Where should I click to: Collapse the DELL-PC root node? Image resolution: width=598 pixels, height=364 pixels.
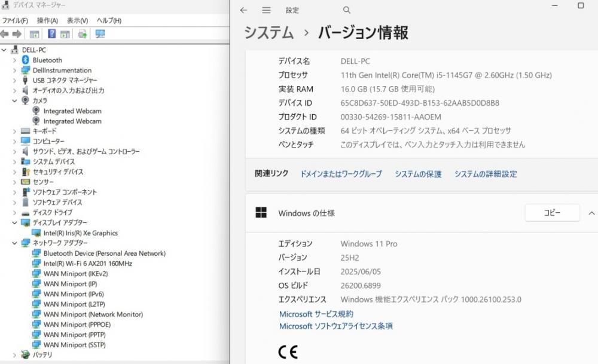(x=4, y=50)
